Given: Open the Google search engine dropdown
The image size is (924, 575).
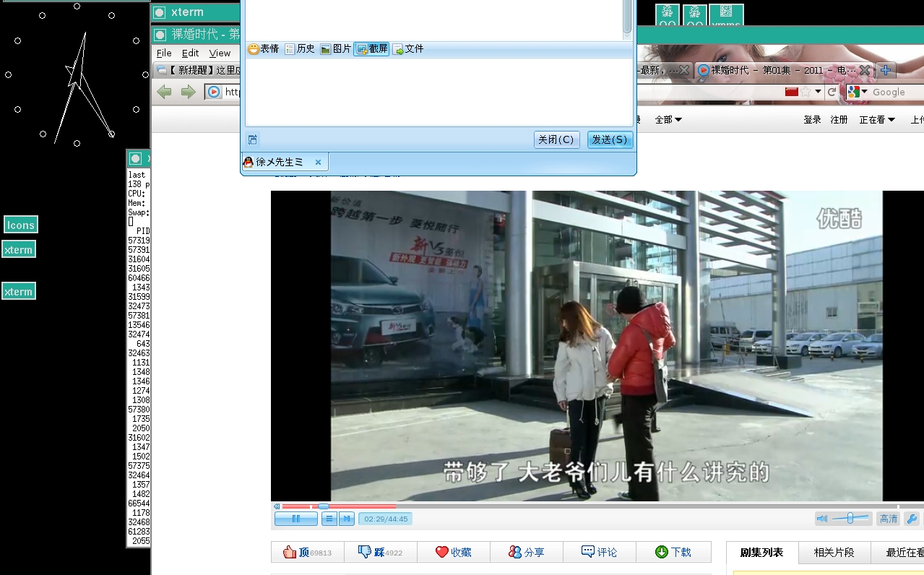Looking at the screenshot, I should coord(858,92).
